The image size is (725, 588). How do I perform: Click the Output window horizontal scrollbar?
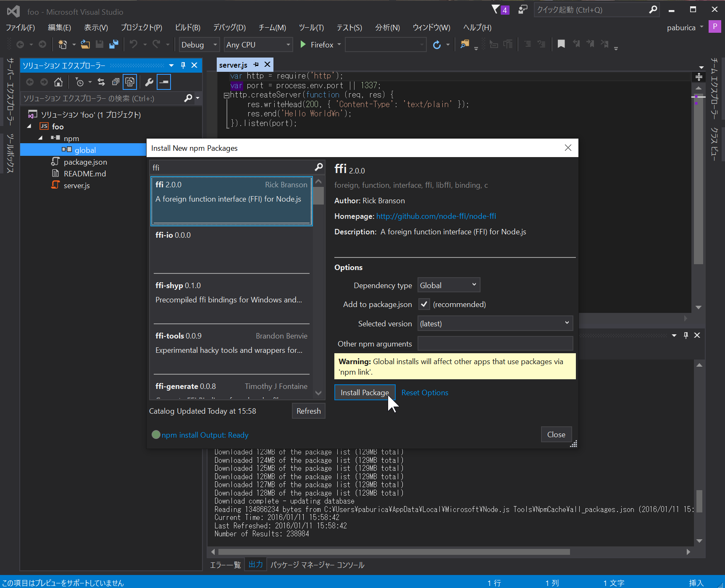394,552
